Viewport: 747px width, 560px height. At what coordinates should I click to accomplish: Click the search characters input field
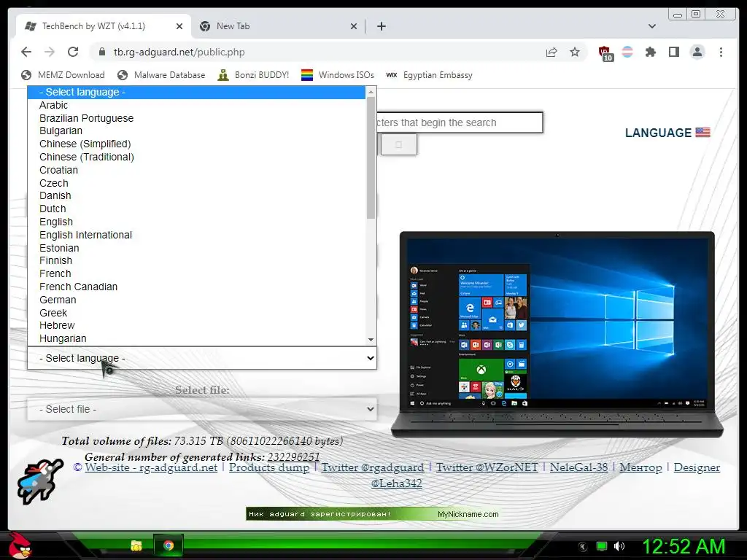coord(460,122)
